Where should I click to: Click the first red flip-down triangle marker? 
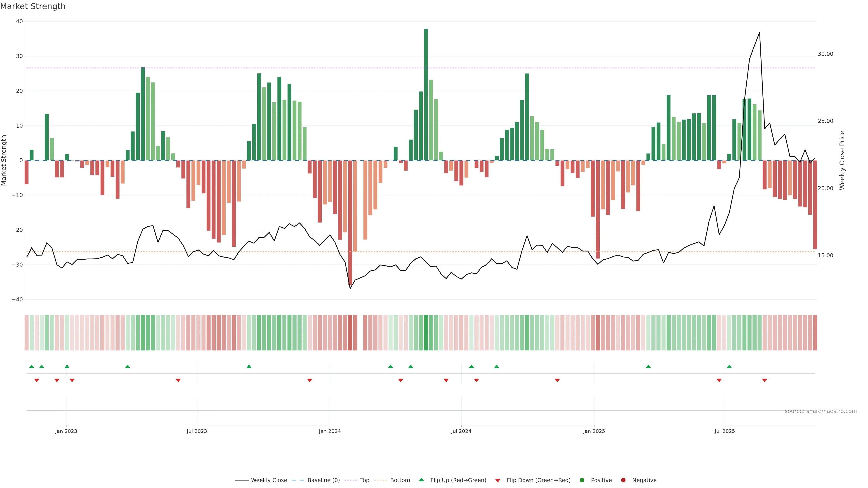pos(37,380)
